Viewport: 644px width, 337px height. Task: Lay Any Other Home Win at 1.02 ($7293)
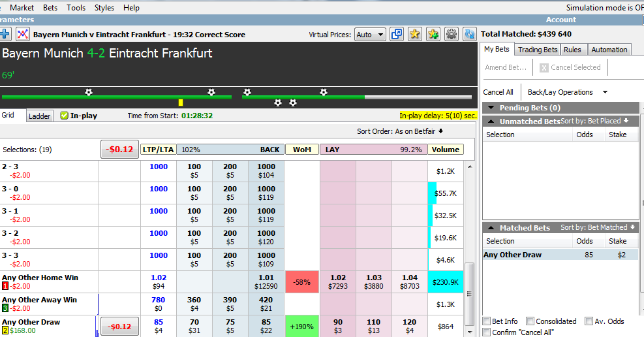click(x=338, y=282)
